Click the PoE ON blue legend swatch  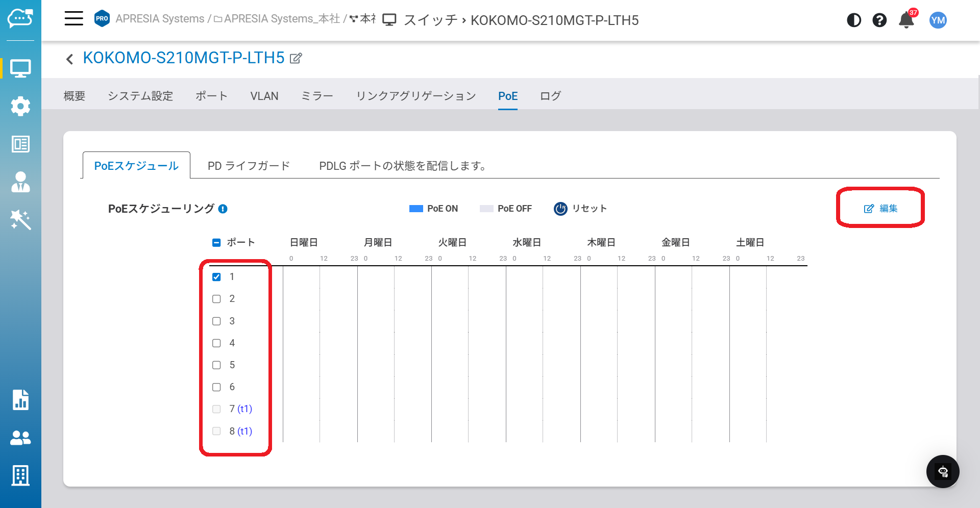(x=416, y=209)
